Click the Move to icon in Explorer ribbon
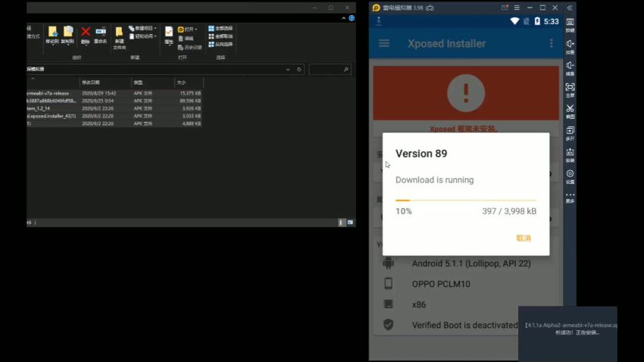 click(x=52, y=35)
